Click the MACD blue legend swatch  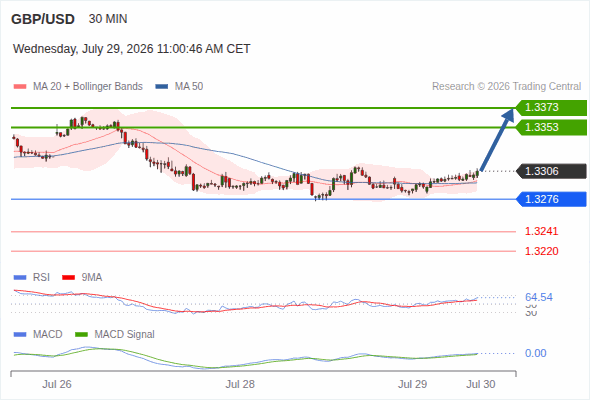coord(20,335)
